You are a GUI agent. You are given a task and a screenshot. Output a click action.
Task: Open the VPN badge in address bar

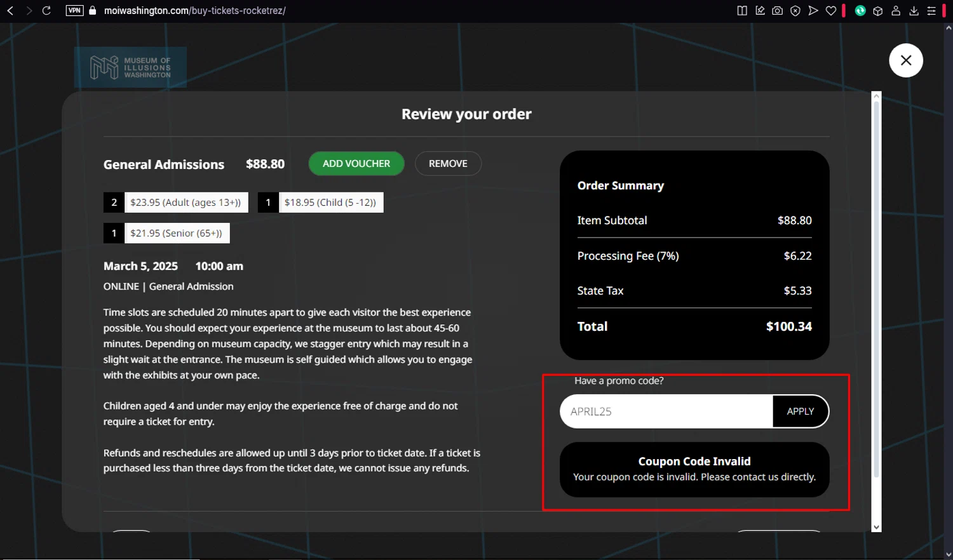click(x=74, y=11)
